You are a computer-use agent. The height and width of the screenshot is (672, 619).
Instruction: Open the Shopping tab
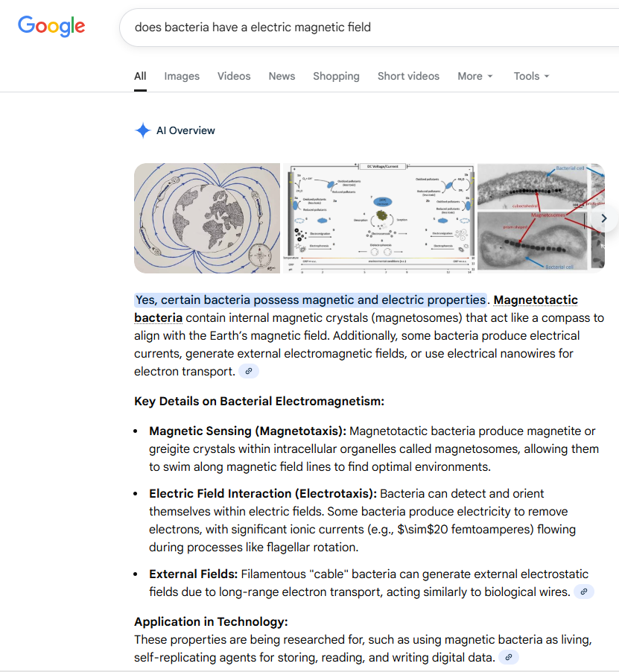[336, 76]
